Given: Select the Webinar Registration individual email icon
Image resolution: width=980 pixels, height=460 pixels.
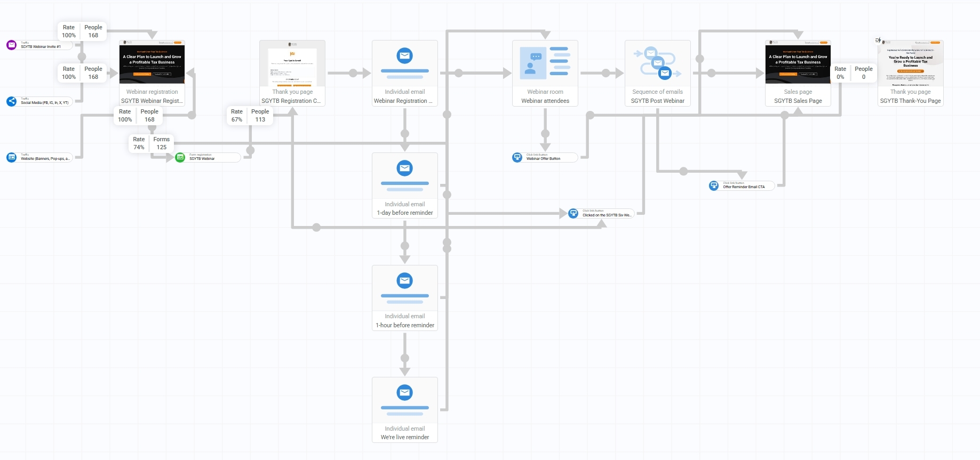Looking at the screenshot, I should click(405, 56).
